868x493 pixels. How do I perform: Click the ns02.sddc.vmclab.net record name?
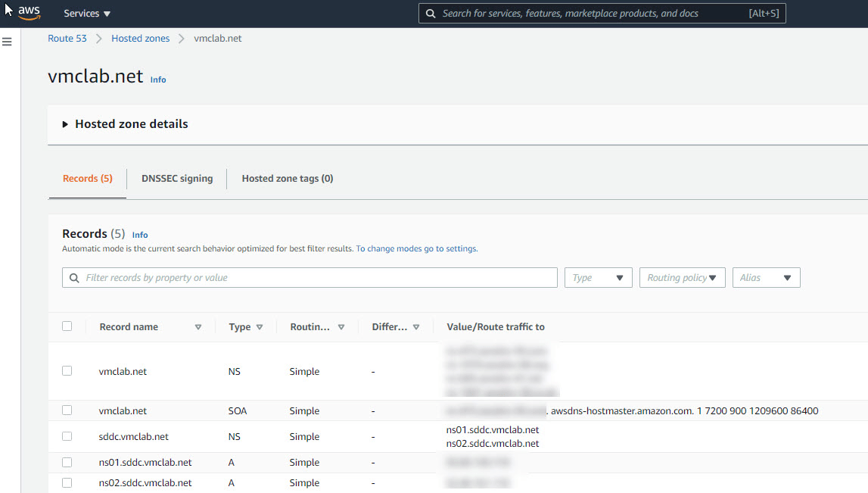[x=145, y=482]
